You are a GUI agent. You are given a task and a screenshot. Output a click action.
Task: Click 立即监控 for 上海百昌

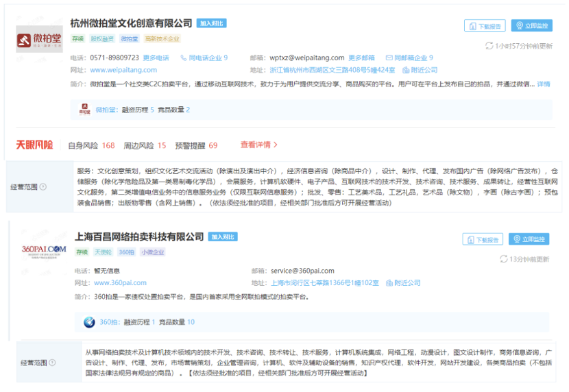click(529, 239)
